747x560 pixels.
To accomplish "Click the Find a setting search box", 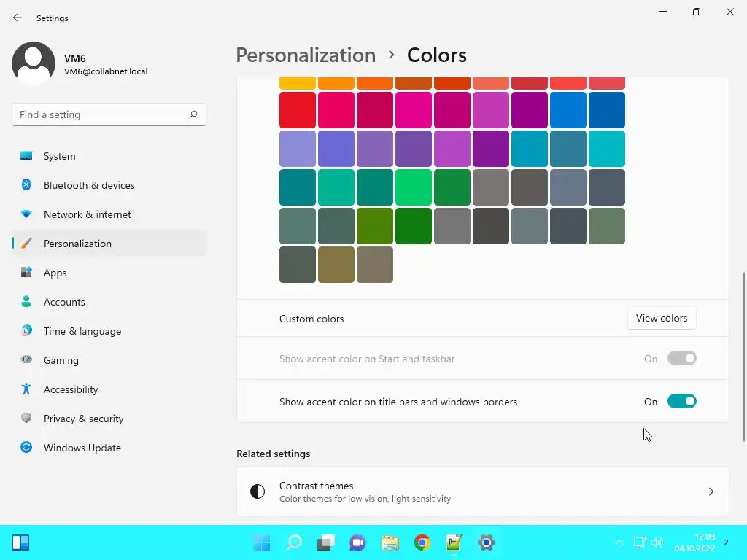I will click(109, 114).
